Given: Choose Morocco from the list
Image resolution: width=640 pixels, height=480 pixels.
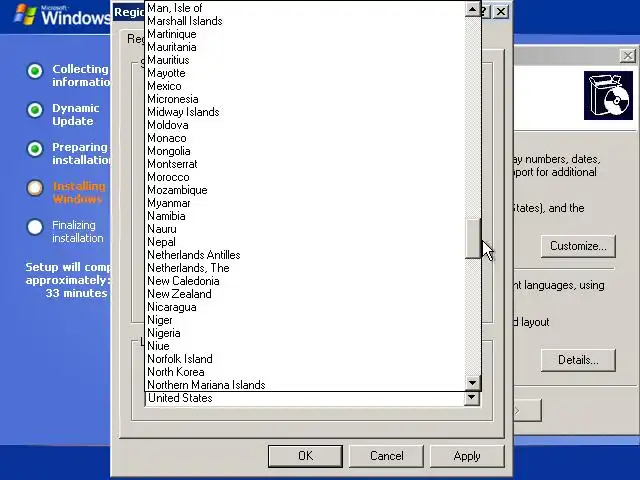Looking at the screenshot, I should [305, 177].
